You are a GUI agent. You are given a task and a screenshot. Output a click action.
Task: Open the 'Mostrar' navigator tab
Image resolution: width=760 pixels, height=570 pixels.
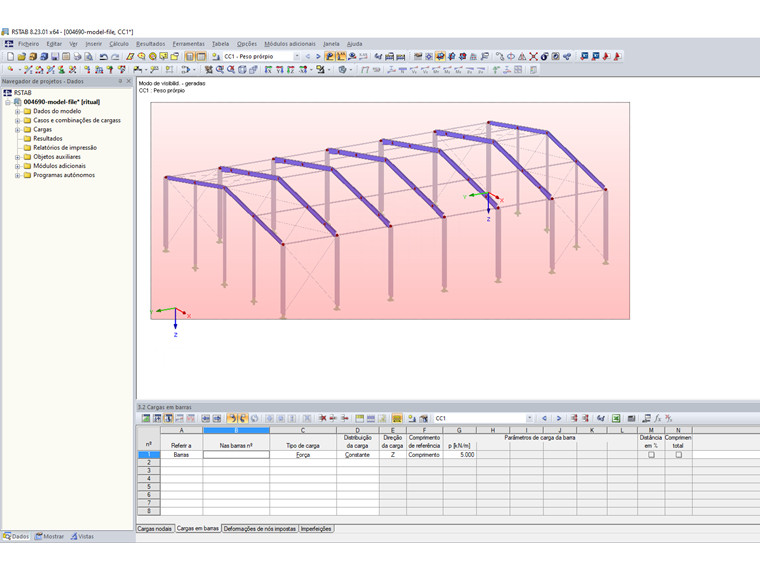pyautogui.click(x=49, y=537)
